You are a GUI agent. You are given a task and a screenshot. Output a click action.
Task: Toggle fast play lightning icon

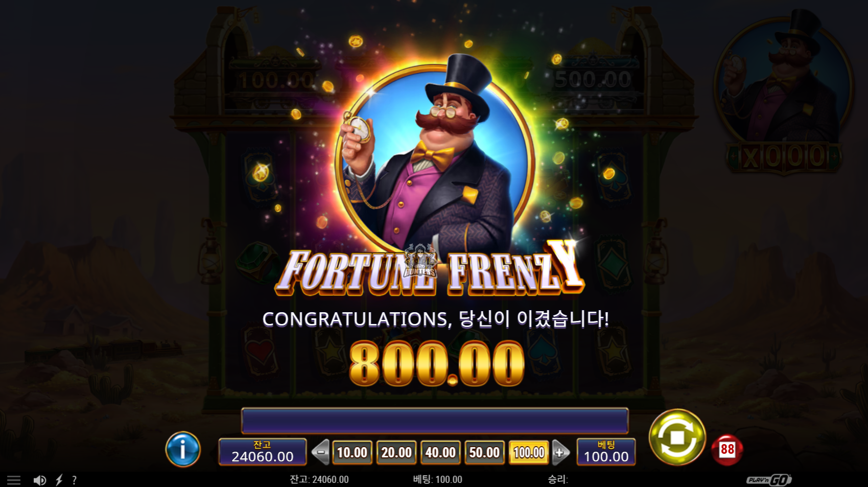click(x=59, y=480)
